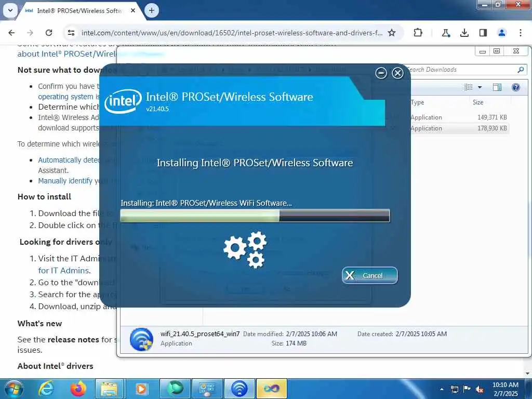Open a new Chrome tab
This screenshot has height=399, width=532.
[151, 10]
